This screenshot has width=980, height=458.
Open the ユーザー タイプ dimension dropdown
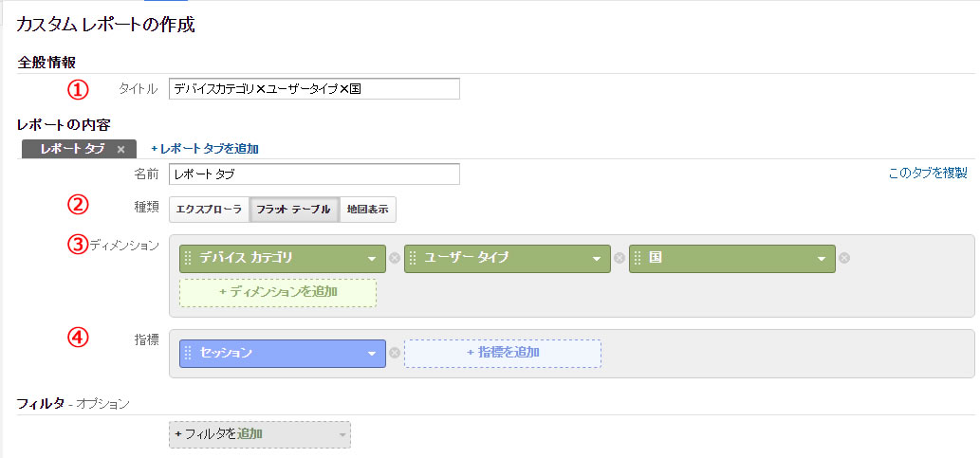597,259
